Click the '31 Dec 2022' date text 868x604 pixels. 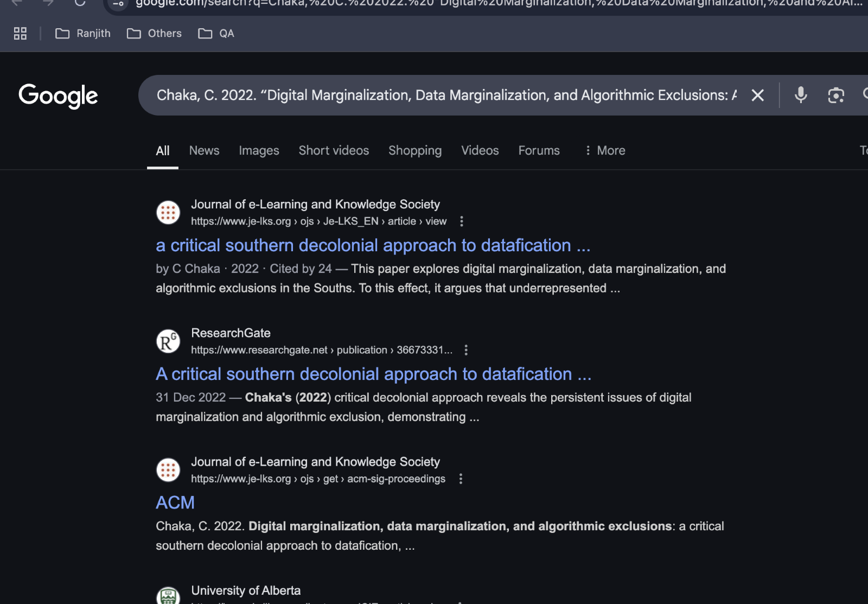click(191, 398)
